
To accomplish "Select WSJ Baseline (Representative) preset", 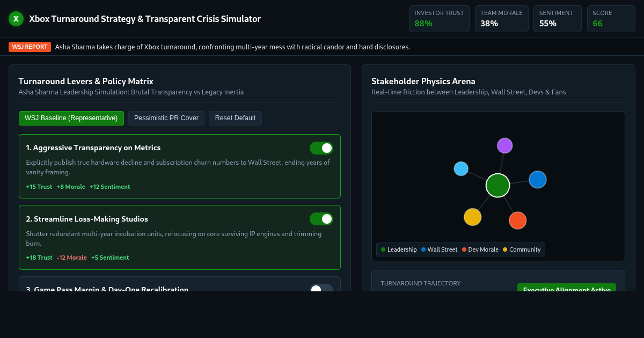I will (x=71, y=118).
